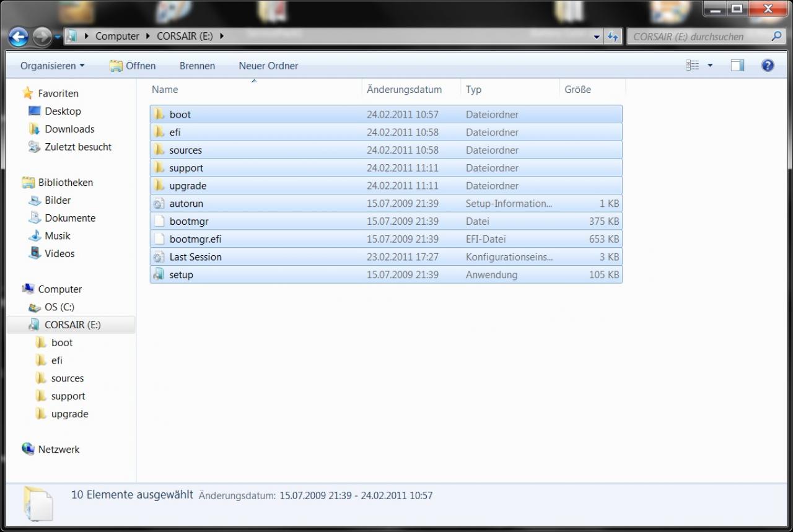Viewport: 793px width, 532px height.
Task: Click EFI-Datei type of bootmgr.efi
Action: 486,239
